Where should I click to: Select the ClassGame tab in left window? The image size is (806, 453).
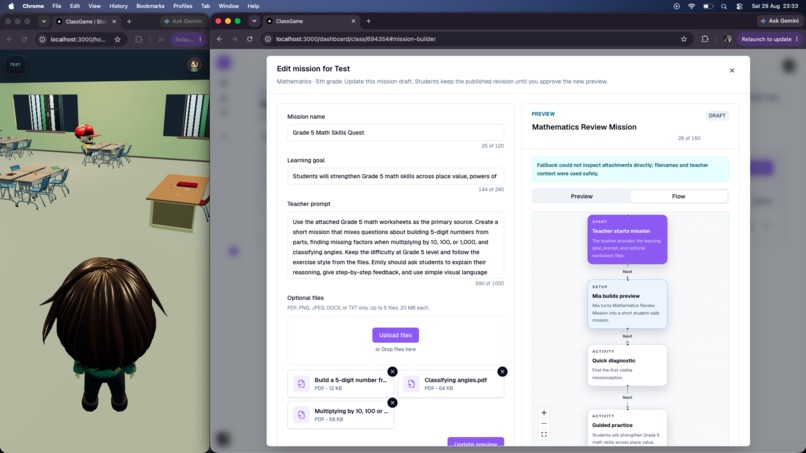coord(85,22)
